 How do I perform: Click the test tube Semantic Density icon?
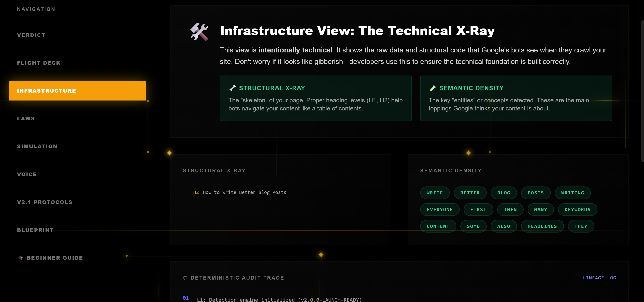[x=433, y=88]
